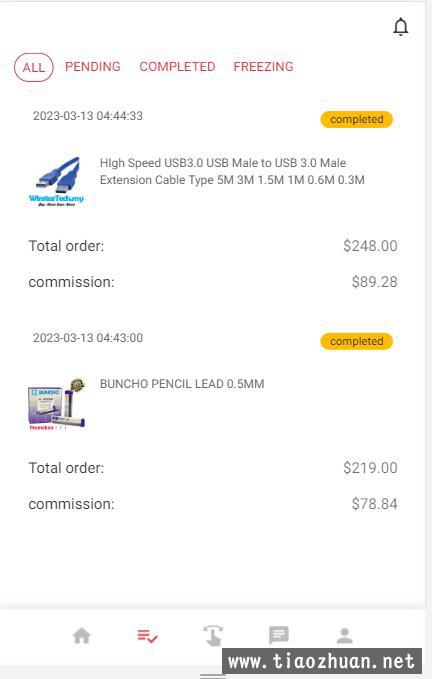Open the profile person icon
432x679 pixels.
coord(345,636)
